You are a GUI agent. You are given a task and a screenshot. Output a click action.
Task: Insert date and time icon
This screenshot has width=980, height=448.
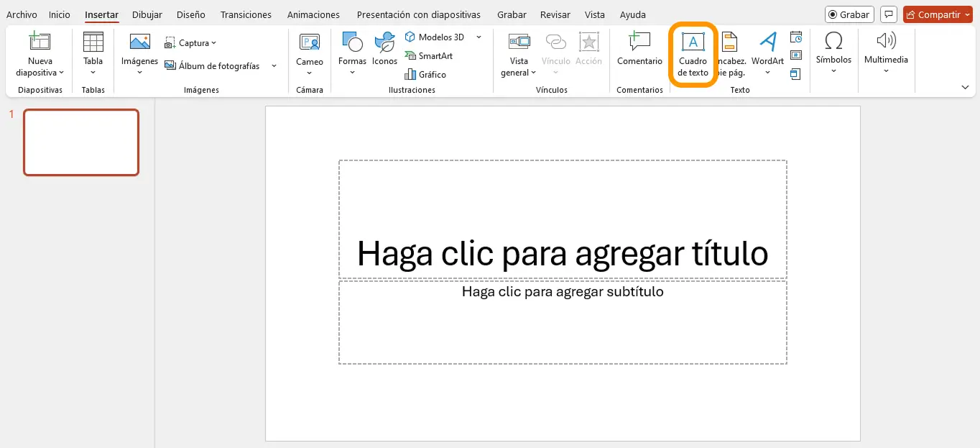point(795,37)
